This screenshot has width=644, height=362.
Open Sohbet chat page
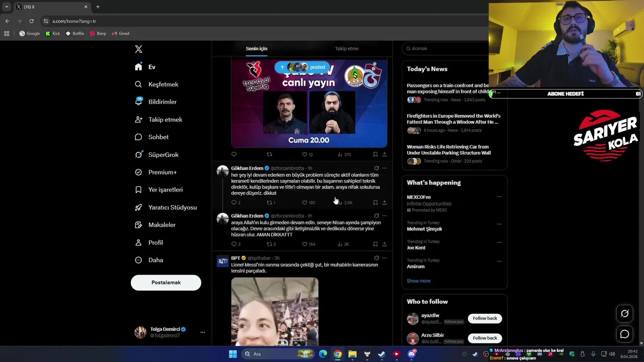click(151, 137)
